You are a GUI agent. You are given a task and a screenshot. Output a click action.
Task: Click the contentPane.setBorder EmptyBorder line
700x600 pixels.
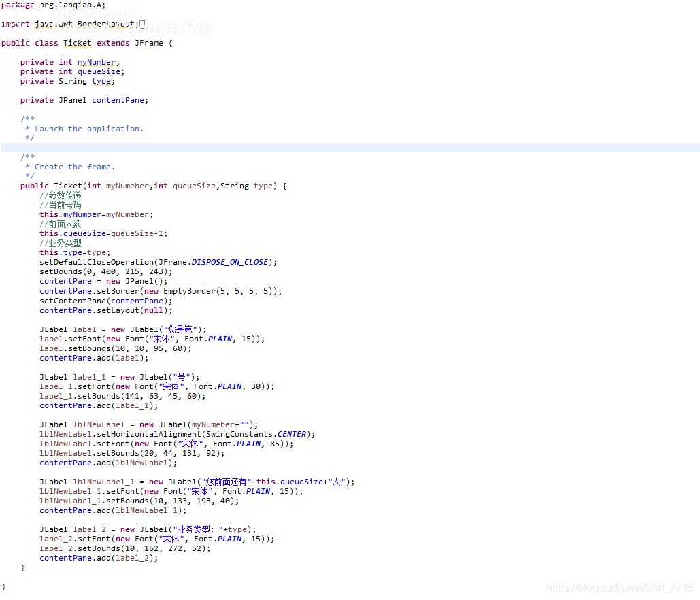click(161, 291)
